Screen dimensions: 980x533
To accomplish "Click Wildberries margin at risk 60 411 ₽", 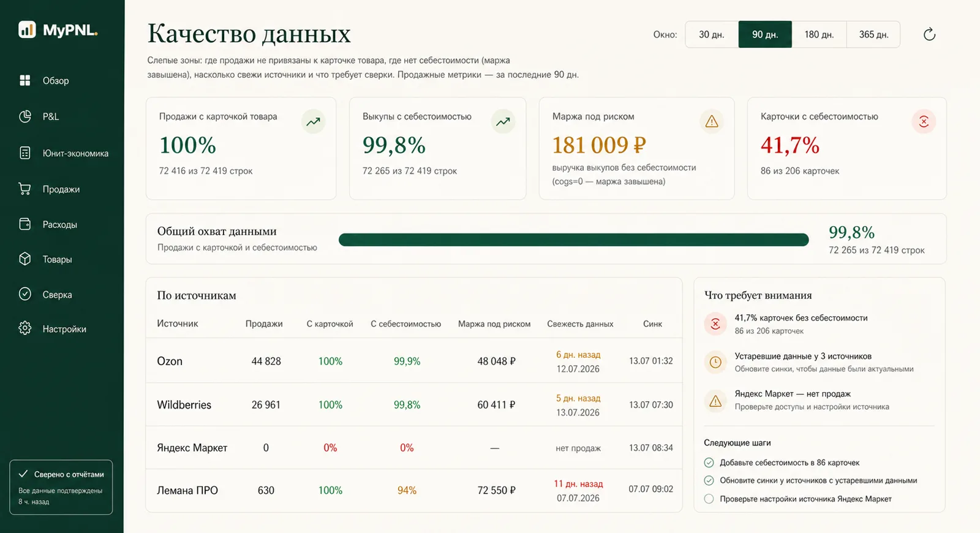I will pyautogui.click(x=496, y=404).
